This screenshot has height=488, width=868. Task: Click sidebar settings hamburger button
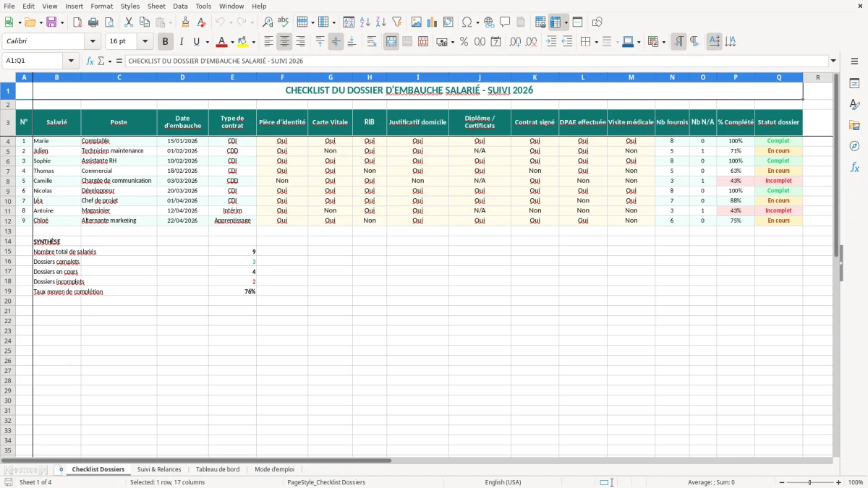coord(854,61)
